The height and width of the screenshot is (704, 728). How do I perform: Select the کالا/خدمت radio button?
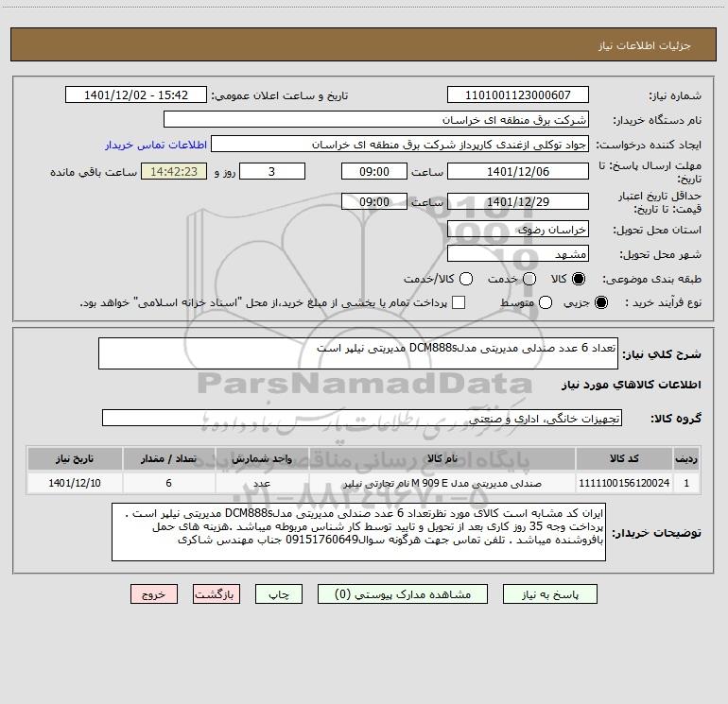coord(466,279)
